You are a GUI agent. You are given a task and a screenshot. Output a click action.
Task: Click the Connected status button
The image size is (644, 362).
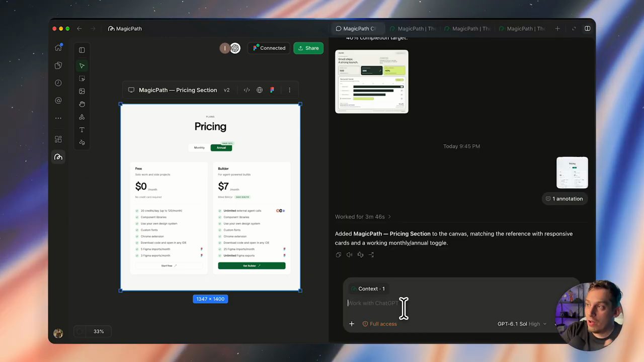pos(269,48)
